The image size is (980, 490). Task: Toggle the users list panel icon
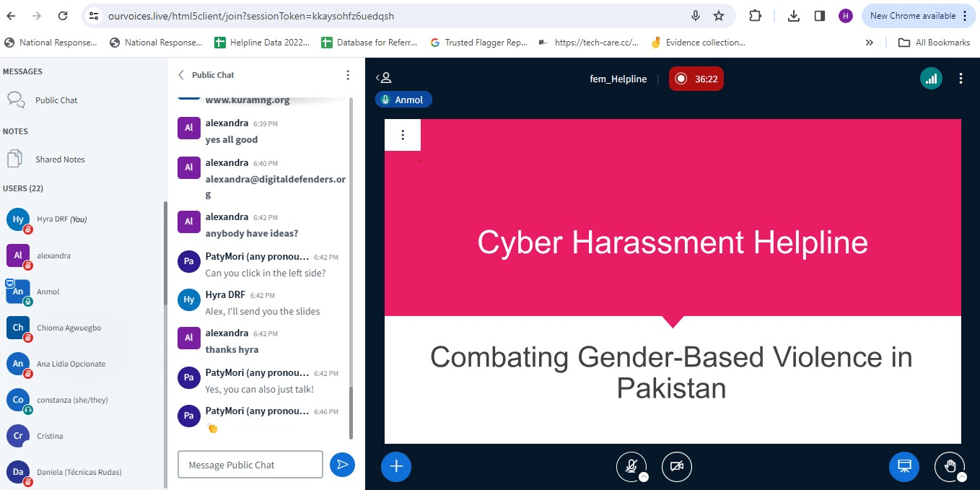point(384,79)
